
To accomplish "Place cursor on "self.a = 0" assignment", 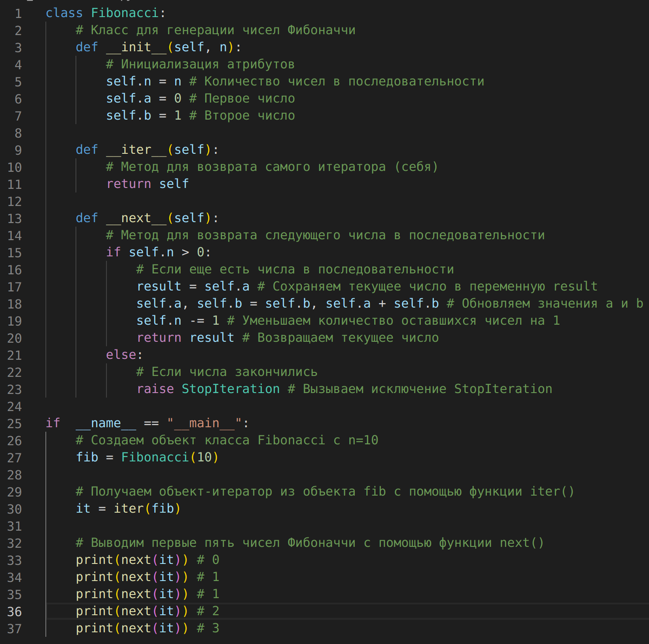I will [144, 98].
